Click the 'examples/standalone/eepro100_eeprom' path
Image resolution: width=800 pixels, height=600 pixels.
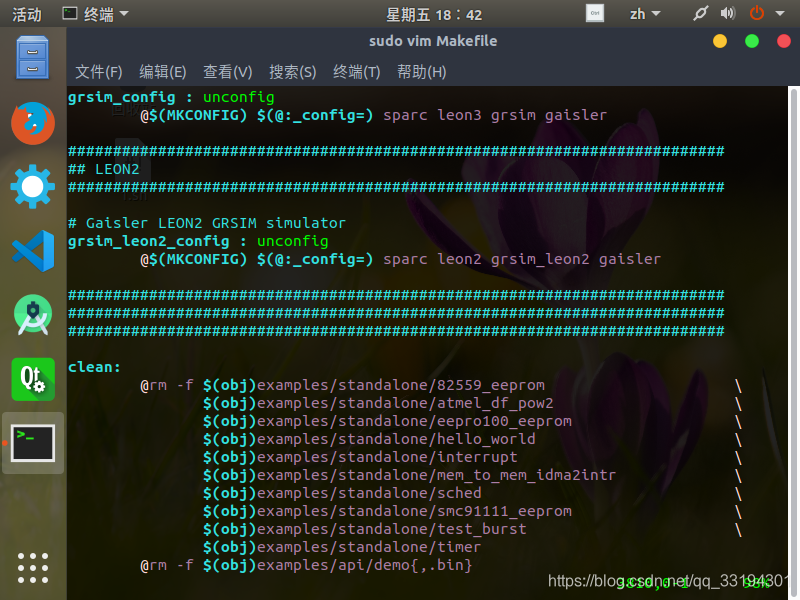point(414,421)
